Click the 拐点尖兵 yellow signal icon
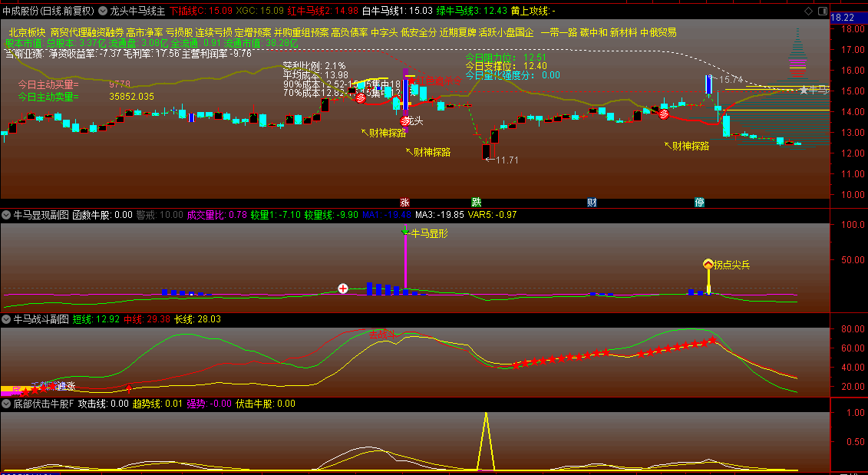Viewport: 868px width, 475px height. click(708, 265)
